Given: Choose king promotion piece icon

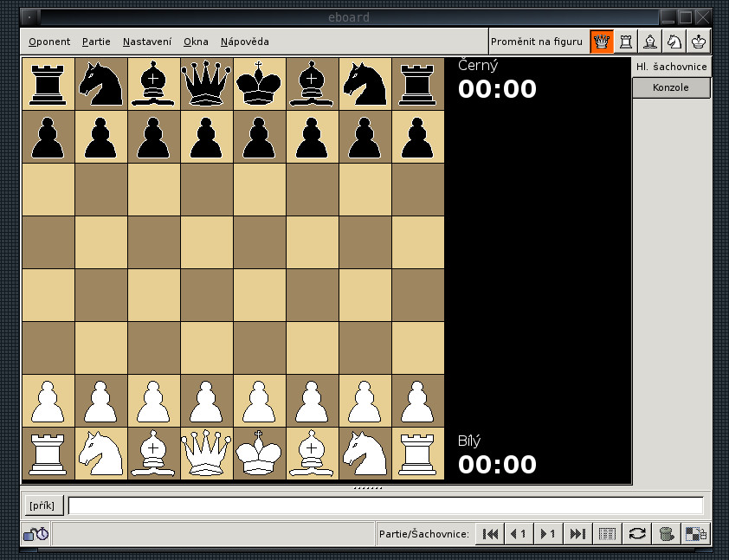Looking at the screenshot, I should (x=698, y=42).
